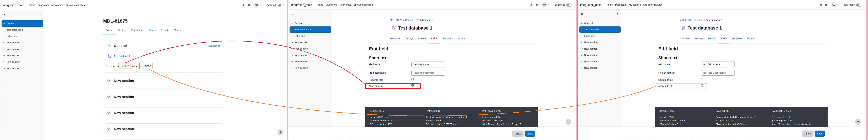Click the input containing 'Test field 2 description'
868x140 pixels.
click(718, 73)
